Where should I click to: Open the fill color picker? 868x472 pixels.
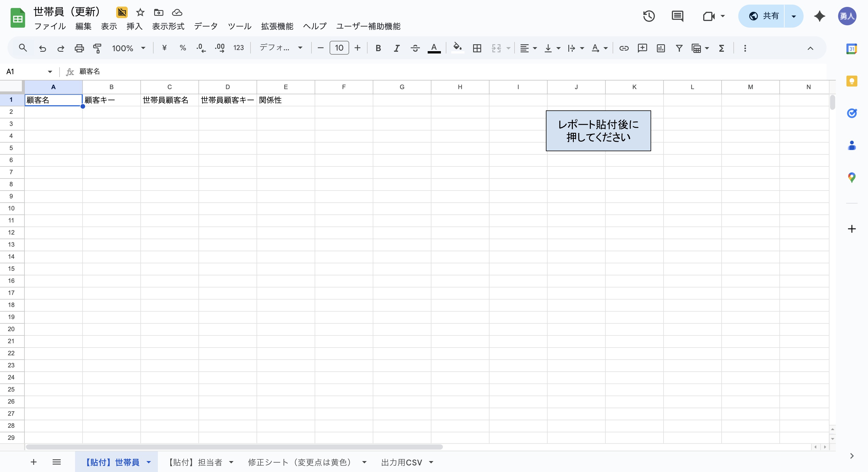[x=457, y=48]
